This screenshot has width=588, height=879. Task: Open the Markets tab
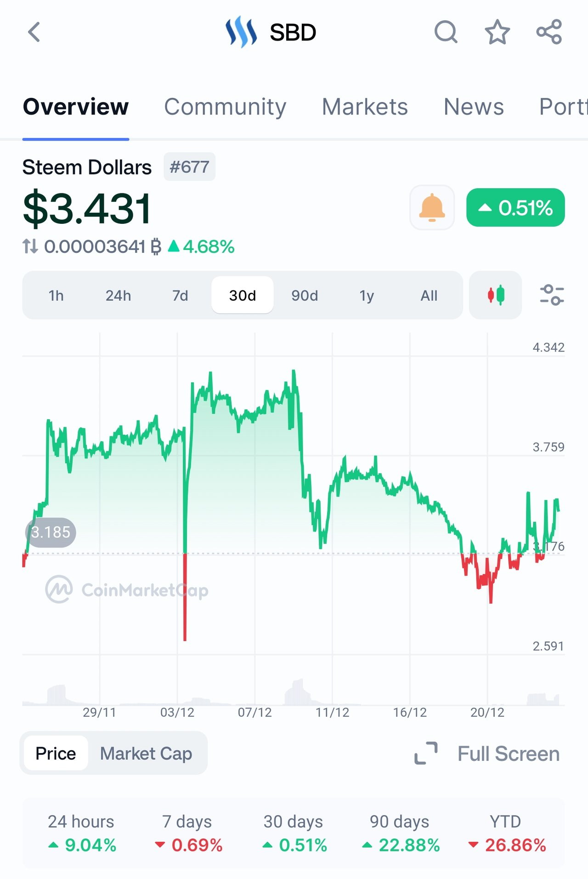point(365,107)
